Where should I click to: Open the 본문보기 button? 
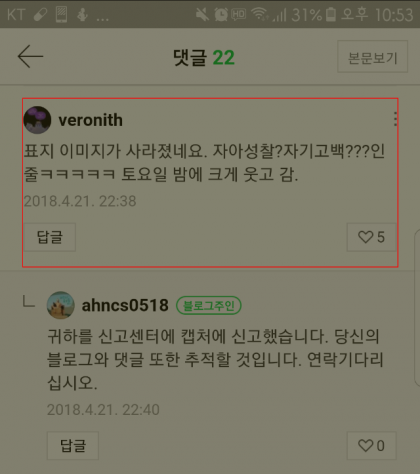(x=372, y=57)
